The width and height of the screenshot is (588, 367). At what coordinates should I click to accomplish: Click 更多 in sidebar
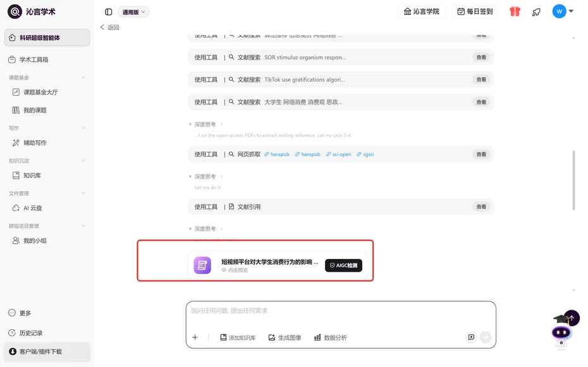20,313
